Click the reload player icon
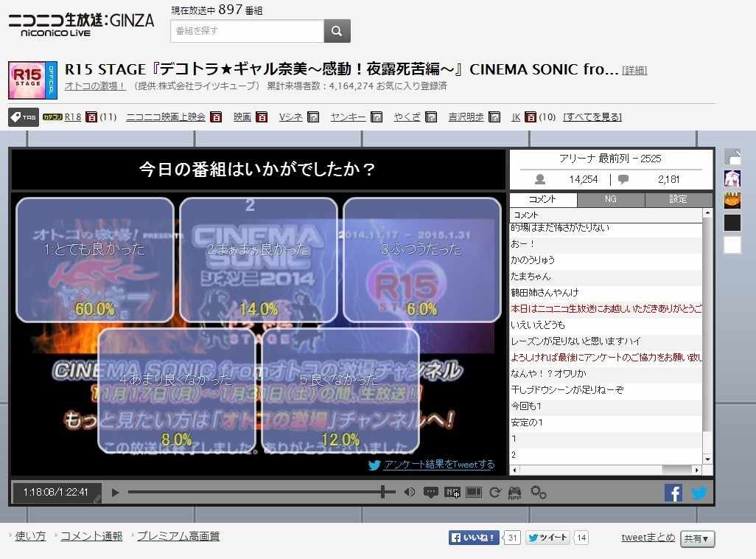This screenshot has width=756, height=559. click(494, 493)
